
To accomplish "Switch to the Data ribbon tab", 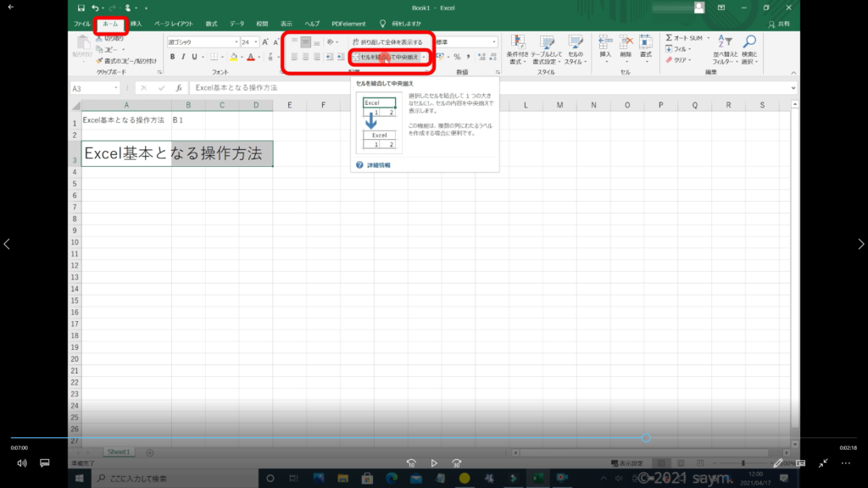I will pos(236,24).
